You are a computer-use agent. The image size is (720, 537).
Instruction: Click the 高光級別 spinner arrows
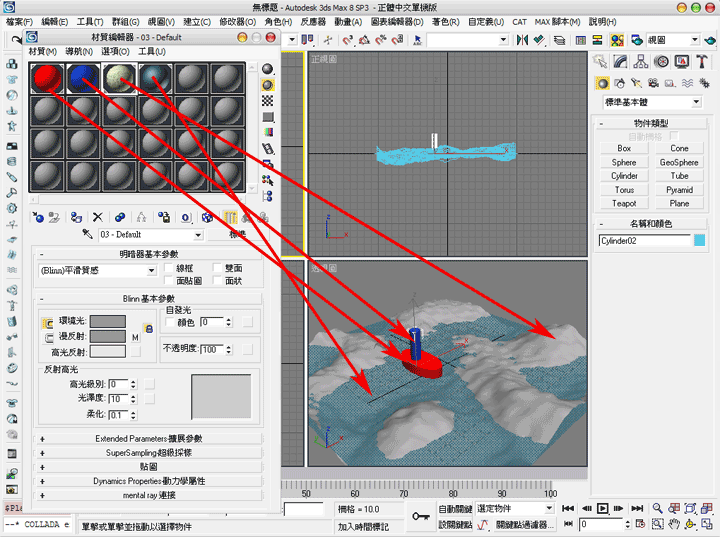133,384
